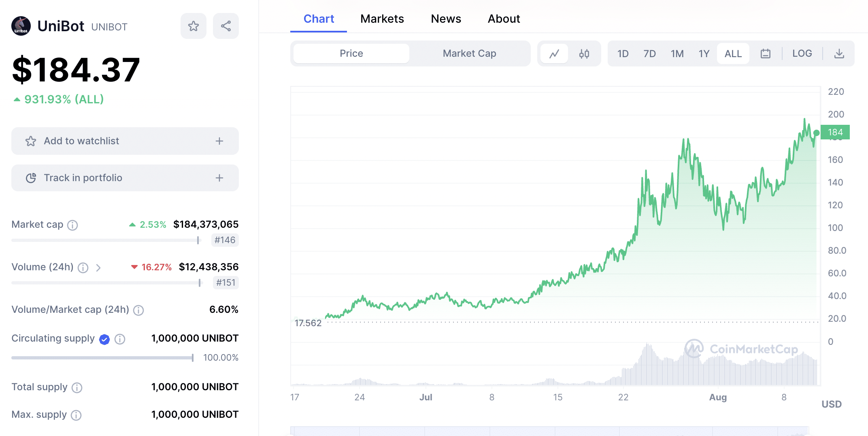Click the star favorite icon button
Viewport: 868px width, 436px height.
point(194,26)
